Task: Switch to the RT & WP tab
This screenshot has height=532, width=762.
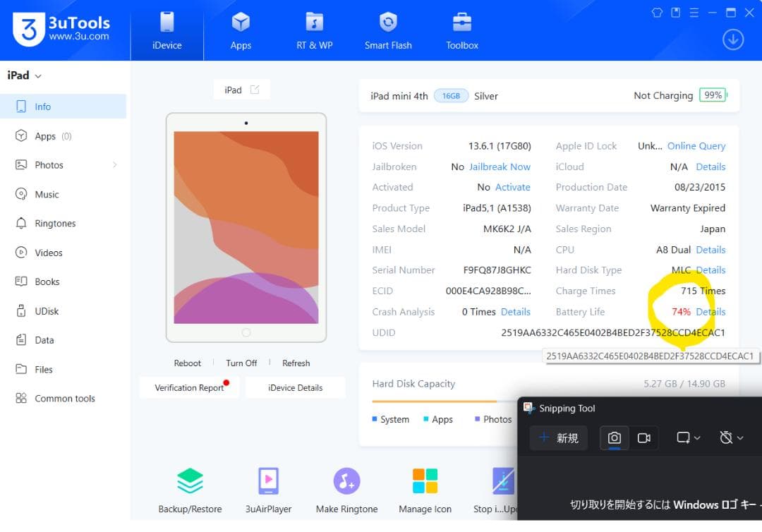Action: click(x=315, y=30)
